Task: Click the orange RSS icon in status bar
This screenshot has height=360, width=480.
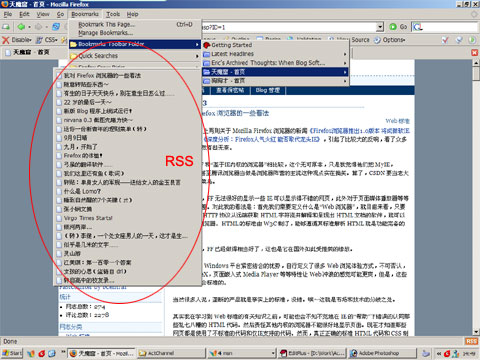Action: (x=471, y=341)
